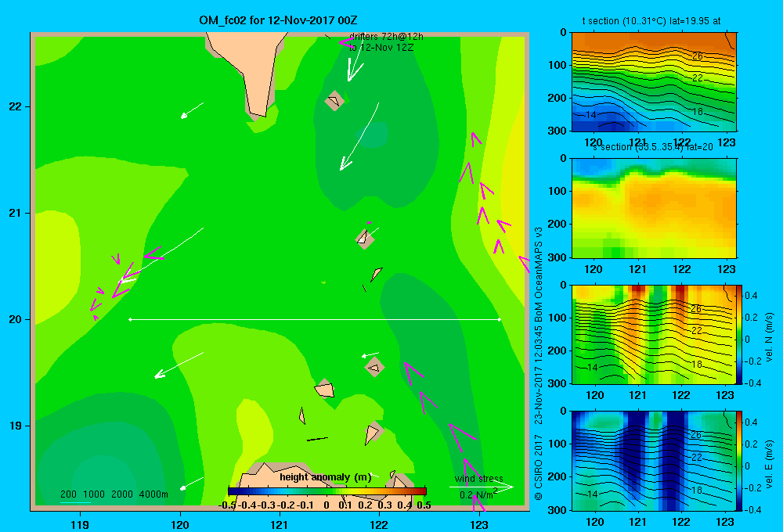Click the long white wind arrow near 22°N 122°E
Image resolution: width=783 pixels, height=532 pixels.
click(359, 136)
